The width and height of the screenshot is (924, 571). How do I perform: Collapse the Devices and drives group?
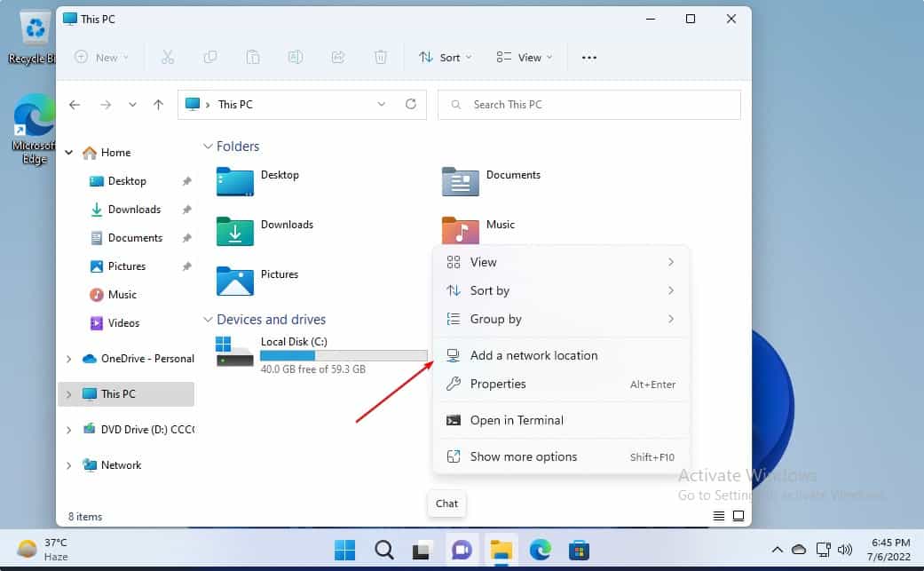[x=209, y=320]
